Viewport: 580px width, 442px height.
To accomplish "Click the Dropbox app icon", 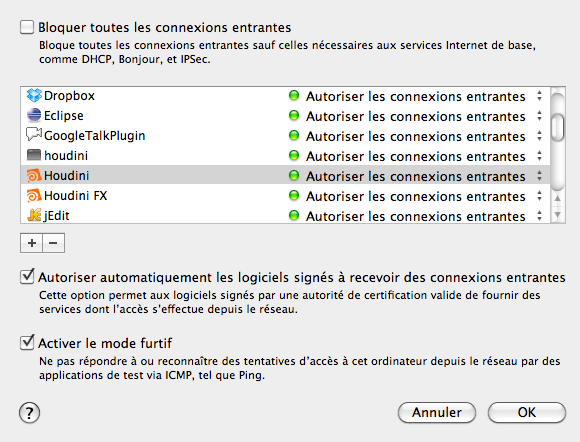I will click(34, 96).
